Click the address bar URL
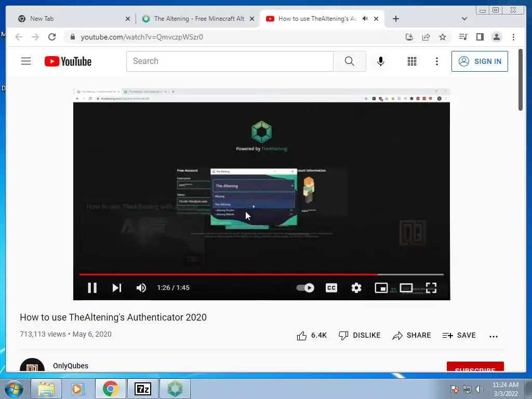Viewport: 532px width, 399px height. (142, 37)
